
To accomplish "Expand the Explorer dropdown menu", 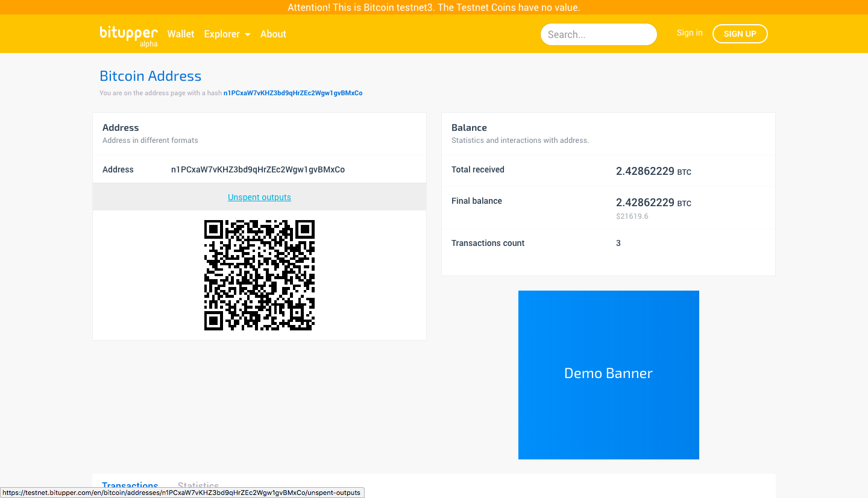I will click(x=227, y=34).
